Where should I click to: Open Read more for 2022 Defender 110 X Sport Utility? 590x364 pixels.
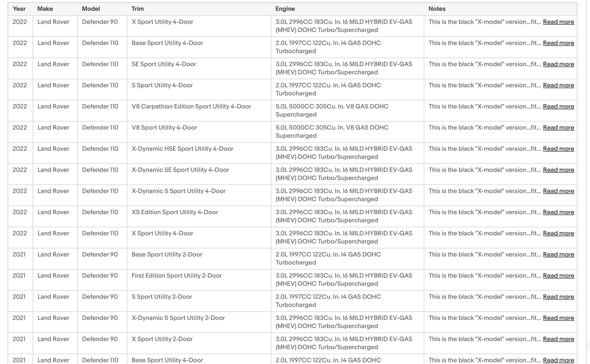tap(558, 234)
